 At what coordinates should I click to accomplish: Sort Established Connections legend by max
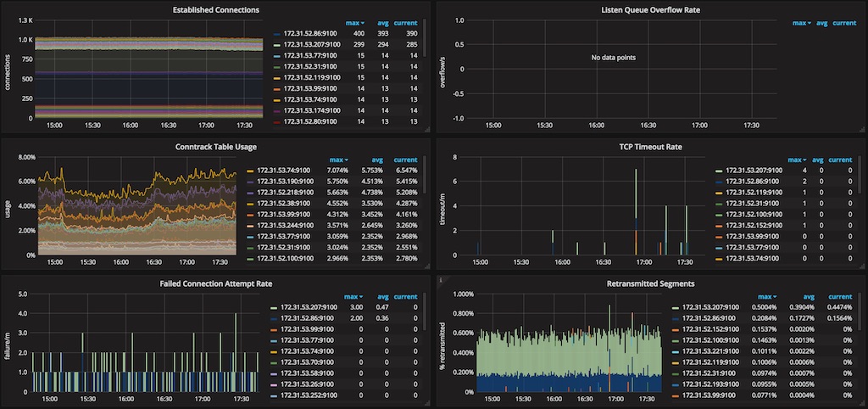tap(355, 23)
